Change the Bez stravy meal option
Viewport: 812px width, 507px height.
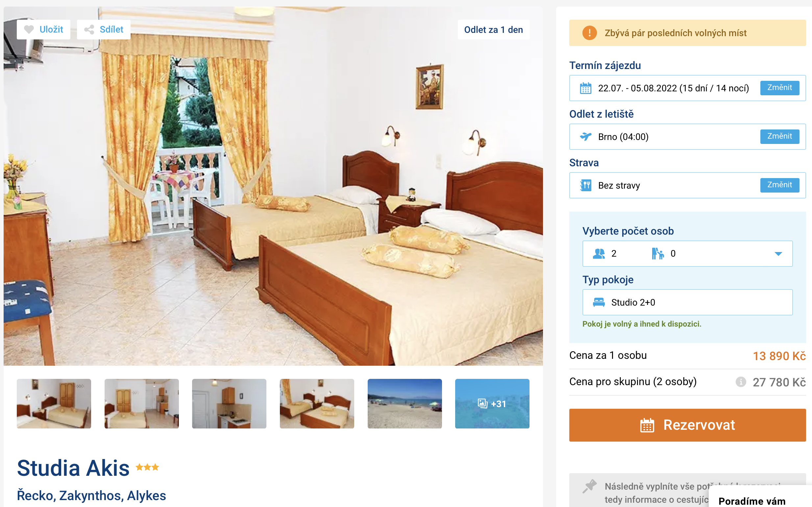[779, 185]
